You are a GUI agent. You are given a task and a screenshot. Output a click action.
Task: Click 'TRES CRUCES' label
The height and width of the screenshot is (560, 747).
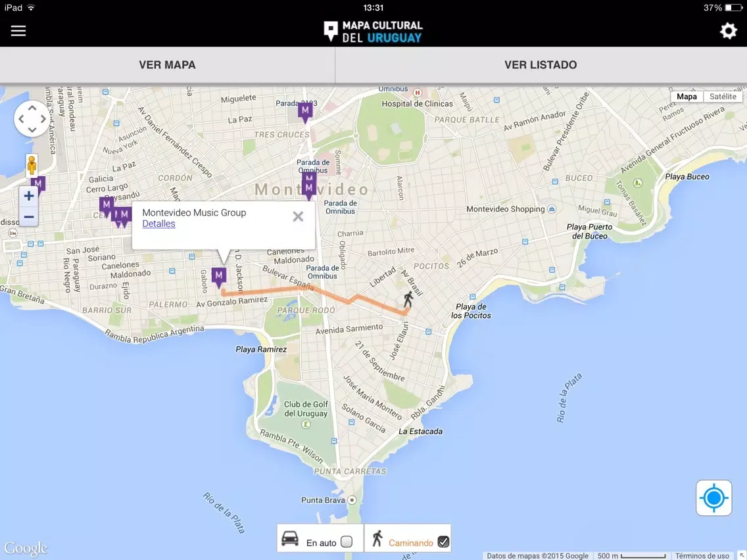(x=281, y=135)
